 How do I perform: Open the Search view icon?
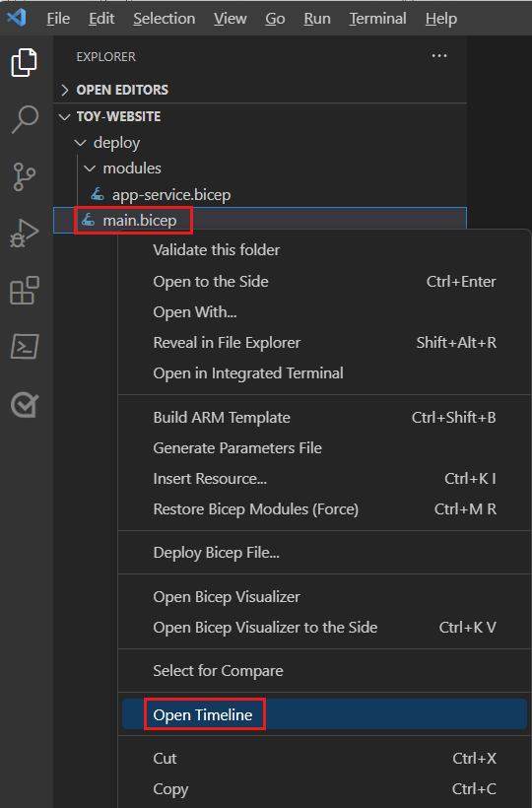25,119
